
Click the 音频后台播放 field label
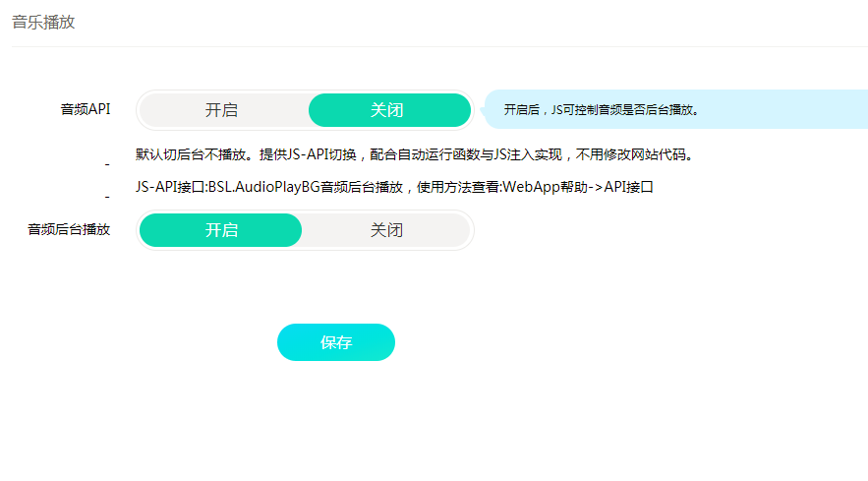(x=69, y=229)
